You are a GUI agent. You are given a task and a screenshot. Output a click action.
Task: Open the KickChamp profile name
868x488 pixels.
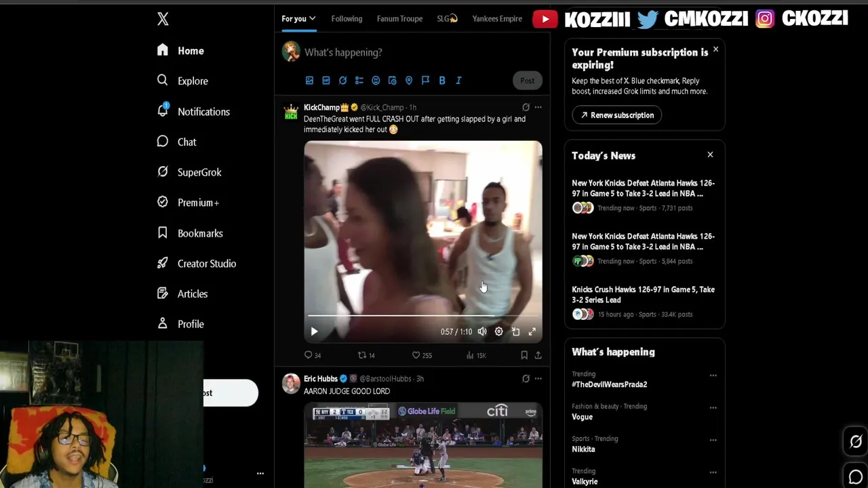pyautogui.click(x=321, y=107)
